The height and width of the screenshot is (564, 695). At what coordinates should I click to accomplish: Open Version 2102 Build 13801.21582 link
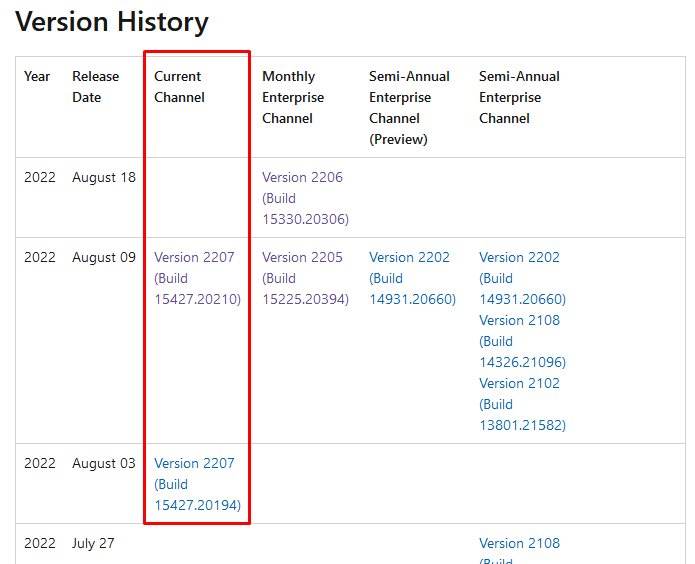[x=522, y=404]
